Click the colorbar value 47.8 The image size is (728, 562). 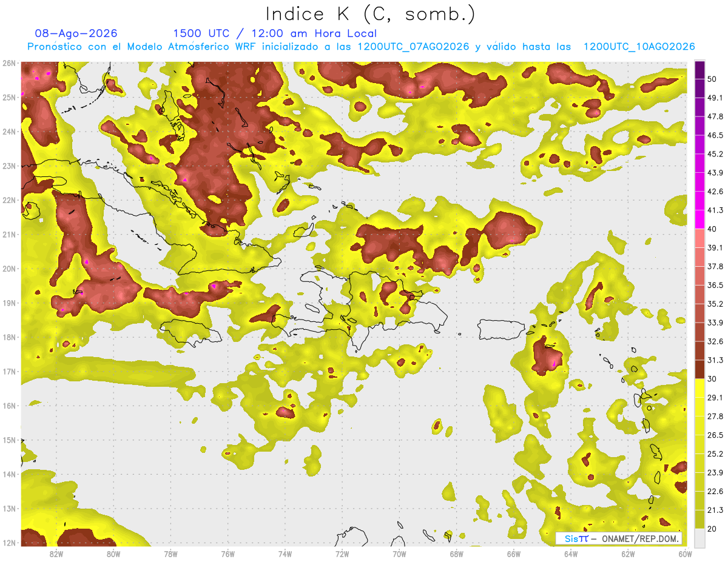[x=715, y=116]
